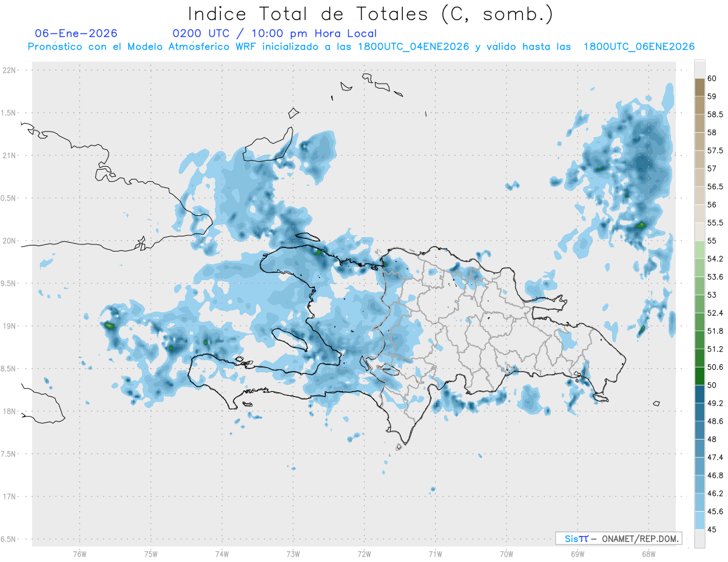Click the '74W' longitude label
728x562 pixels.
point(221,554)
